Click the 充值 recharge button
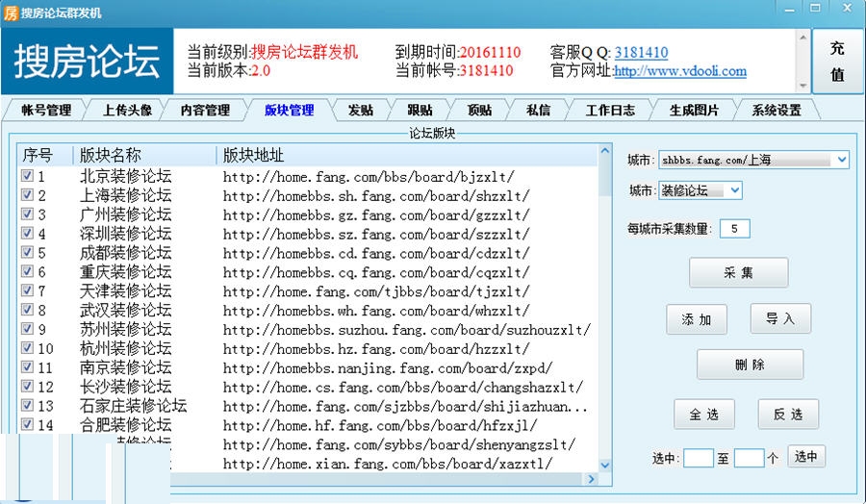Screen dimensions: 866x504 coord(837,62)
